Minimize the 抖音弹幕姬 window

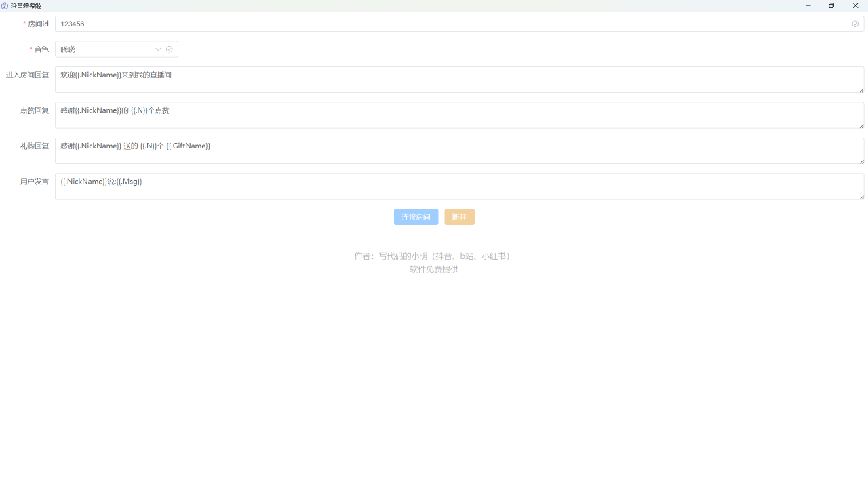[808, 5]
